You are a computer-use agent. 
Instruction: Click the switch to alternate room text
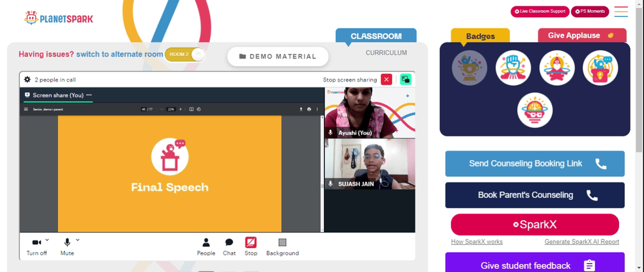point(120,54)
